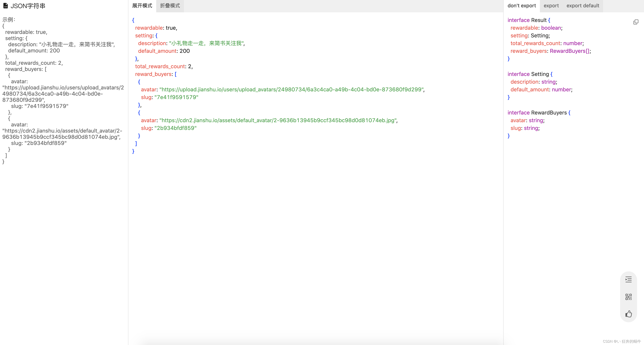
Task: Click the total_rewards_count key in the viewer
Action: (160, 66)
